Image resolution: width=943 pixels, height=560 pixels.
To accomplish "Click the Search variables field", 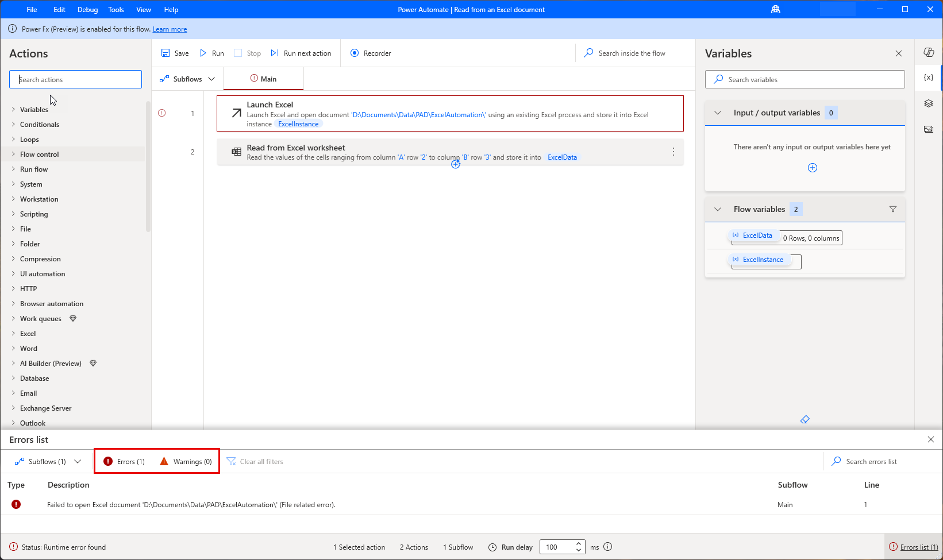I will point(805,79).
